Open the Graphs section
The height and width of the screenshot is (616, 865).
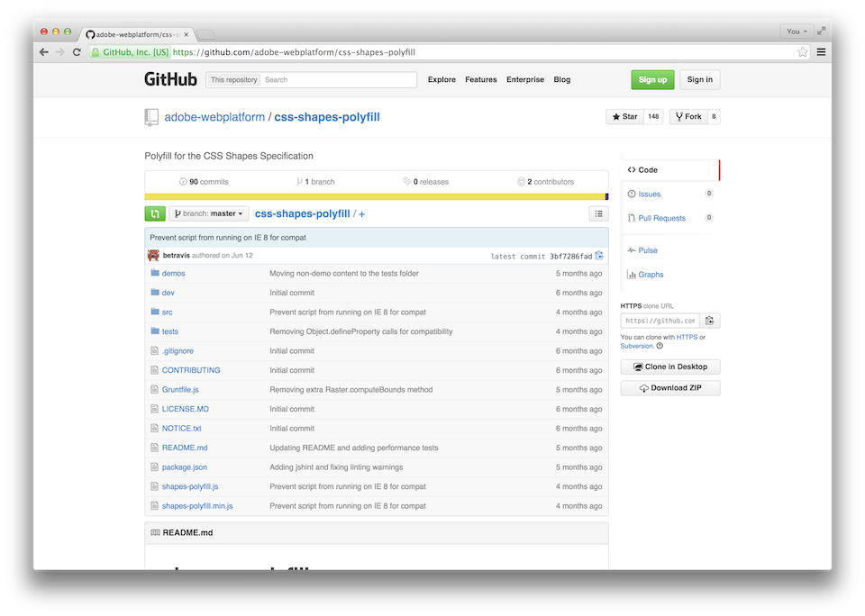651,275
